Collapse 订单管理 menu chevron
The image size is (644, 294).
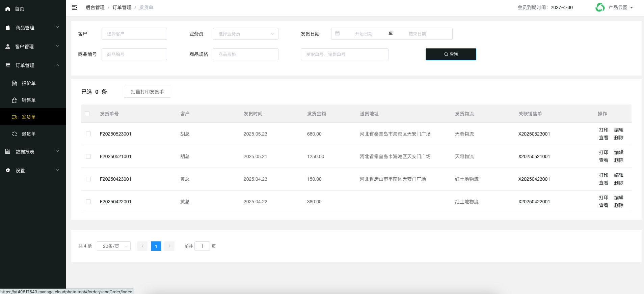click(x=57, y=65)
